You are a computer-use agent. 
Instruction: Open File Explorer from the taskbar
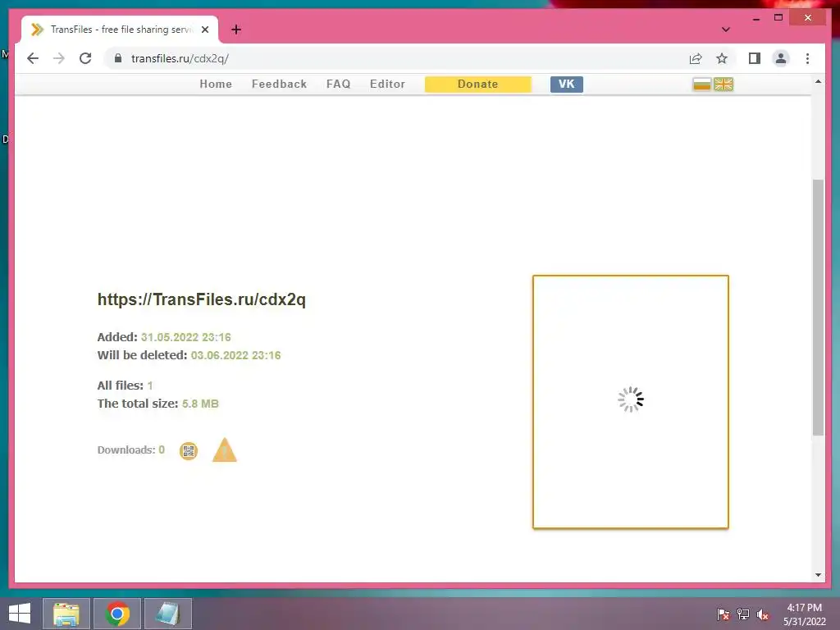click(x=66, y=614)
